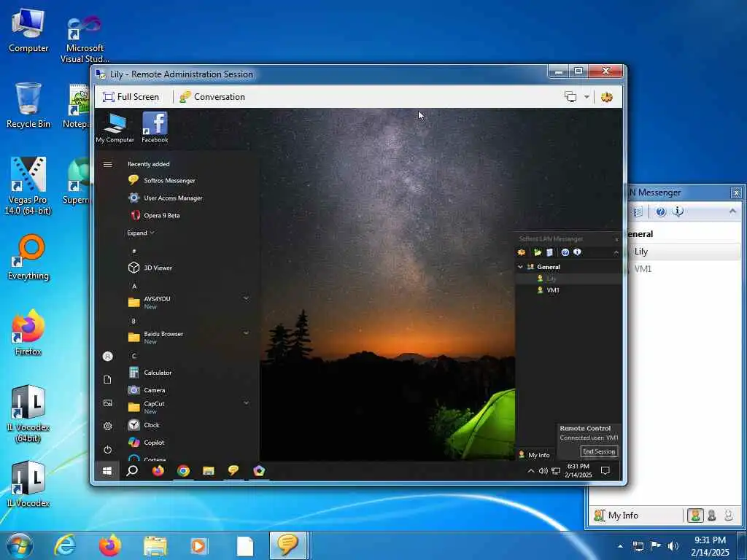Open Internet Explorer on host taskbar
The image size is (747, 560).
tap(64, 545)
